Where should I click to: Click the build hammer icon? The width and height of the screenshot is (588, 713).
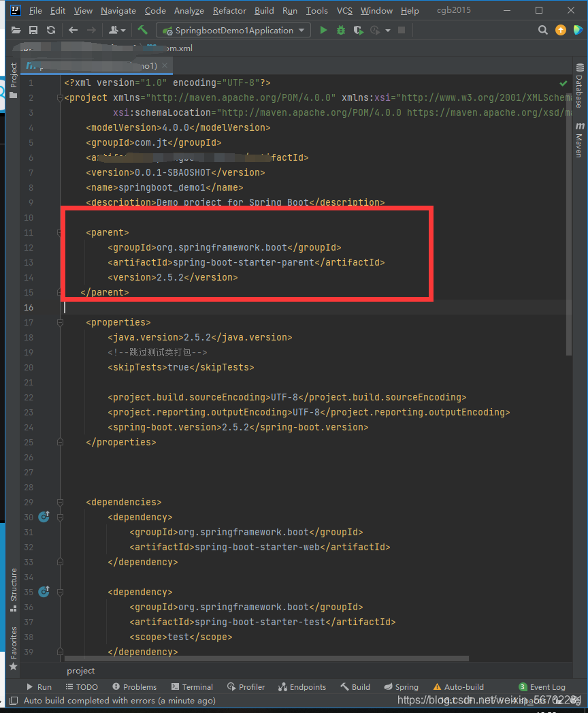[x=142, y=30]
